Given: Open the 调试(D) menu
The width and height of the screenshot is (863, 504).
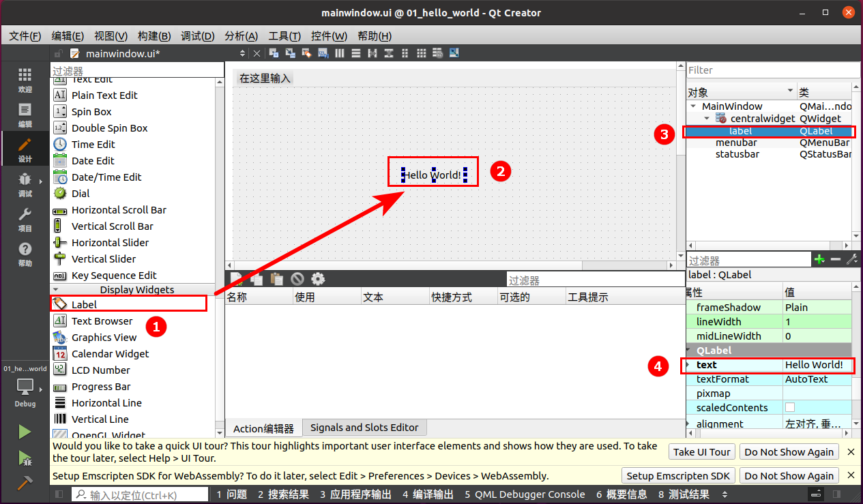Looking at the screenshot, I should (197, 36).
